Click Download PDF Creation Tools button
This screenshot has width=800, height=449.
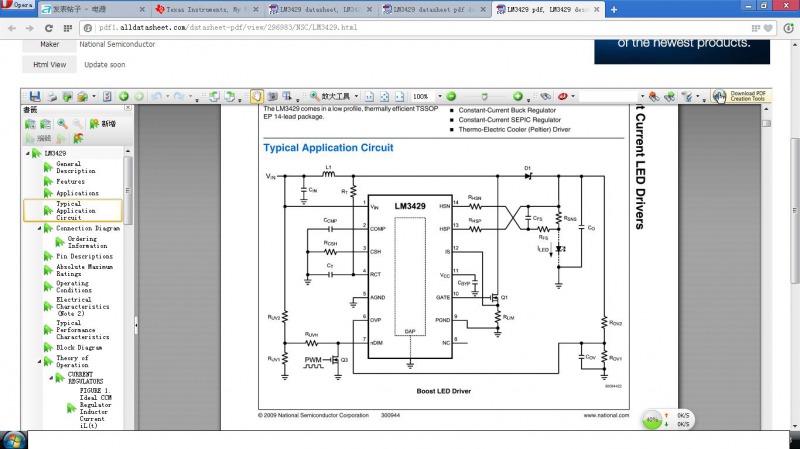[741, 96]
